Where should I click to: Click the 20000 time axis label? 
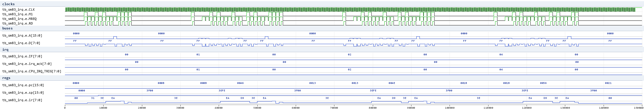click(142, 108)
